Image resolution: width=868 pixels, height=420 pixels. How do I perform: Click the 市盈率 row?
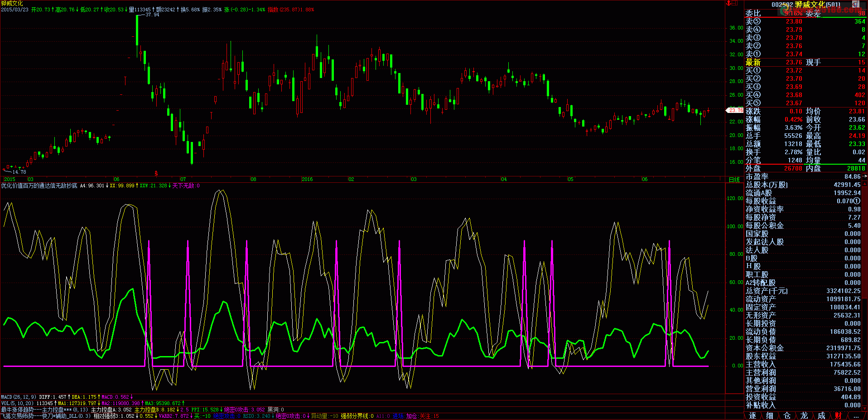pyautogui.click(x=803, y=176)
